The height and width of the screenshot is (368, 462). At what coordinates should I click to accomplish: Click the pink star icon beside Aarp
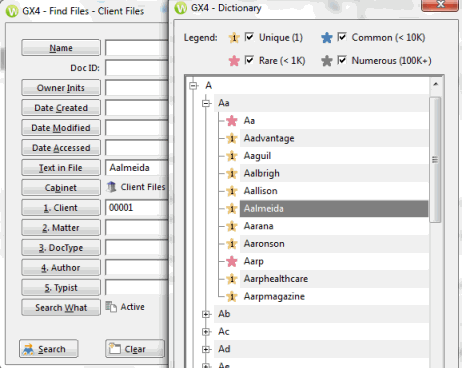232,261
